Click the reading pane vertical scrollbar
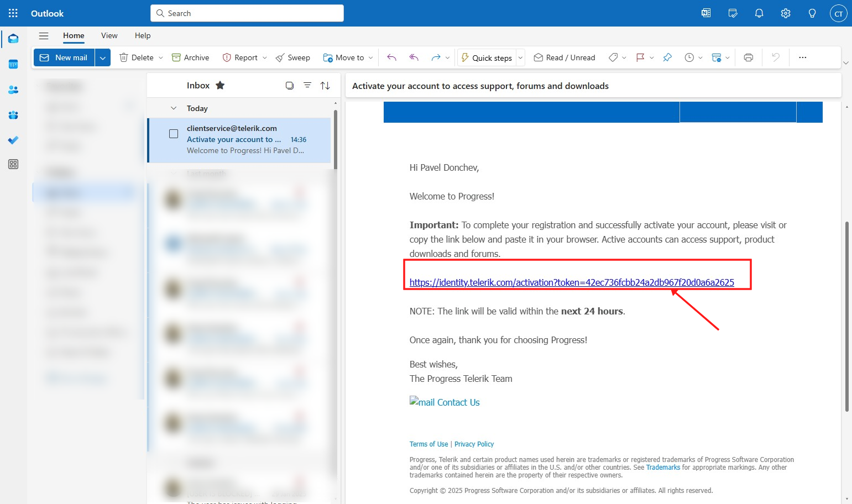The height and width of the screenshot is (504, 852). pos(846,317)
